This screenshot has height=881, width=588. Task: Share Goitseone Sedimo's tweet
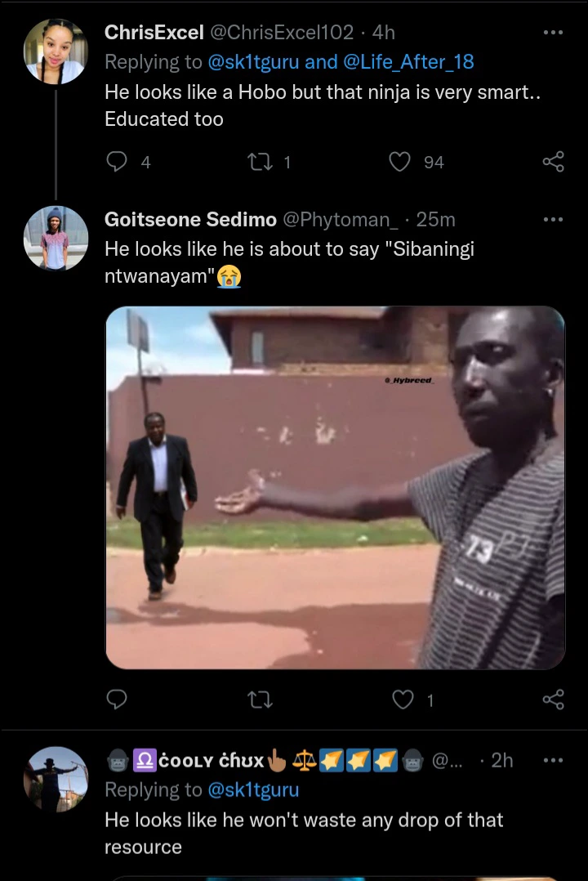coord(553,699)
